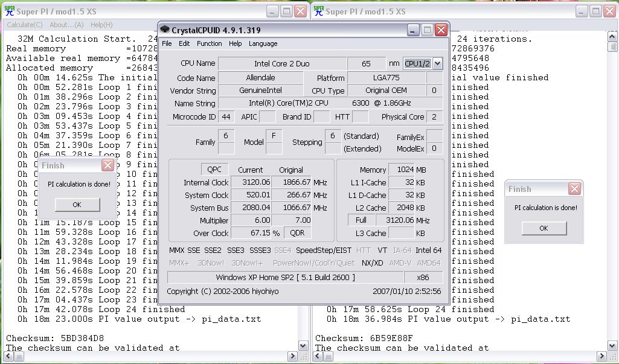The image size is (619, 364).
Task: Click the 65 nm process value
Action: pos(367,63)
